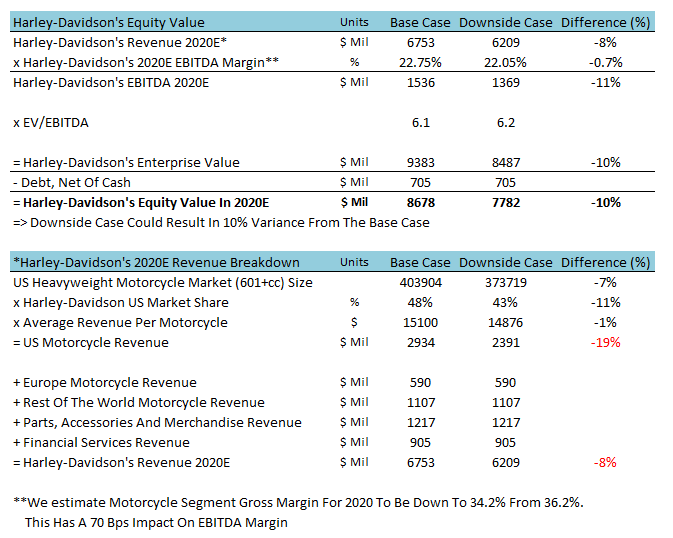Click the red -8% difference cell
The image size is (673, 538).
point(605,462)
